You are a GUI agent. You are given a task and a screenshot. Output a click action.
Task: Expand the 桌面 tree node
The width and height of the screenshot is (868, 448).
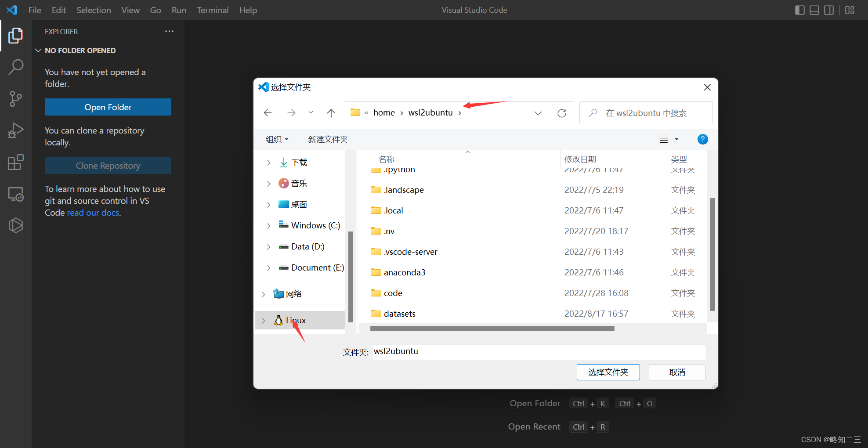(268, 205)
